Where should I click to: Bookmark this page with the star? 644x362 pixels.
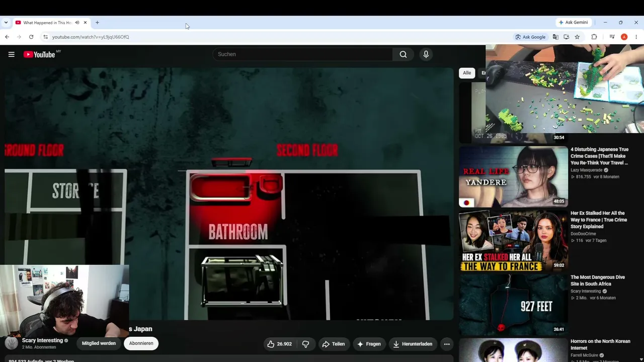tap(577, 37)
